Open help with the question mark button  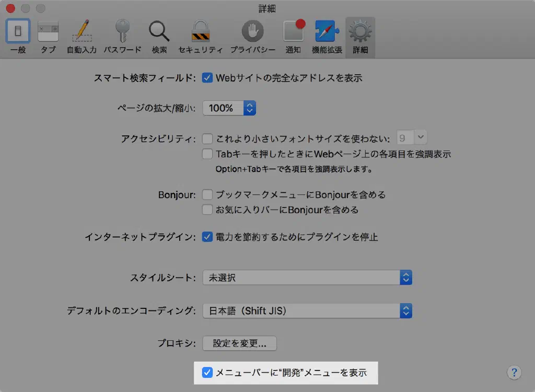click(514, 372)
